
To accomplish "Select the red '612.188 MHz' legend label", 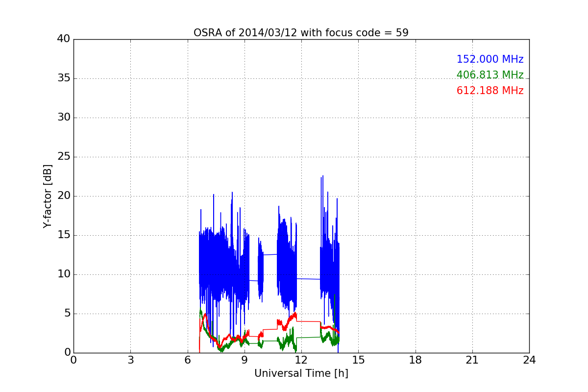I will coord(490,91).
